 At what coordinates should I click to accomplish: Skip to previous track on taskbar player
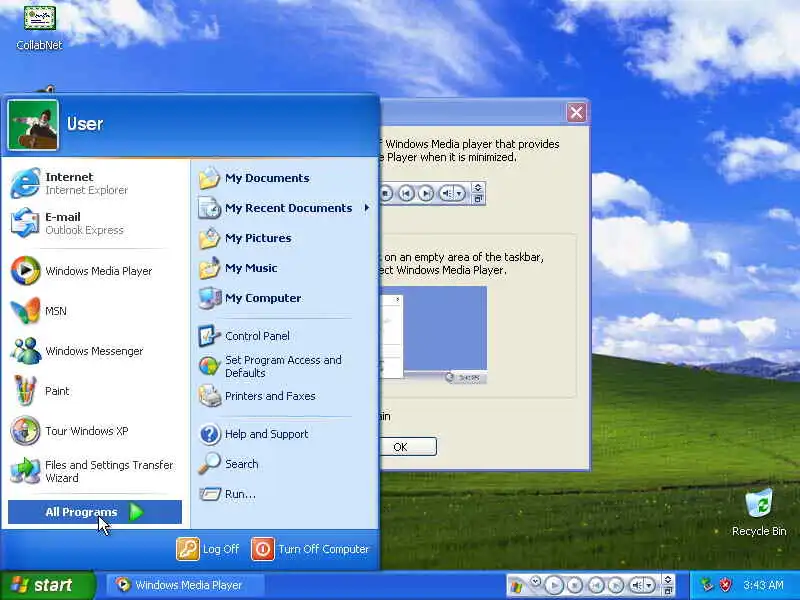pyautogui.click(x=596, y=585)
